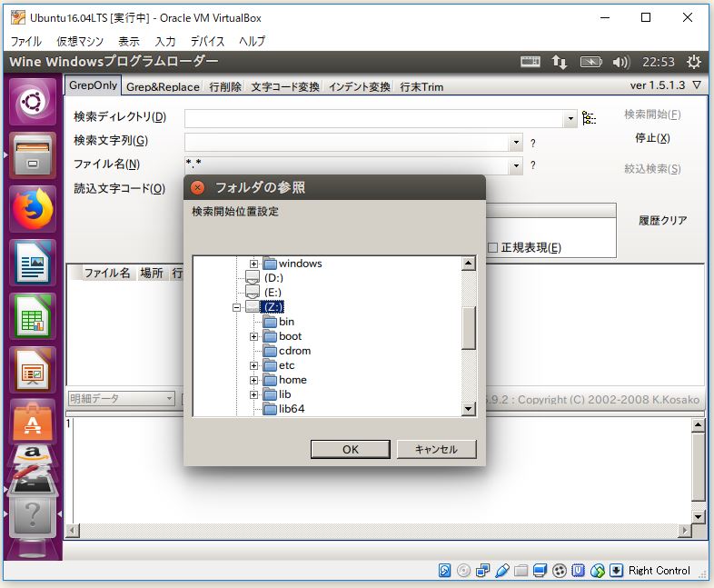Switch to 行末Trim tab
This screenshot has width=714, height=588.
point(421,87)
